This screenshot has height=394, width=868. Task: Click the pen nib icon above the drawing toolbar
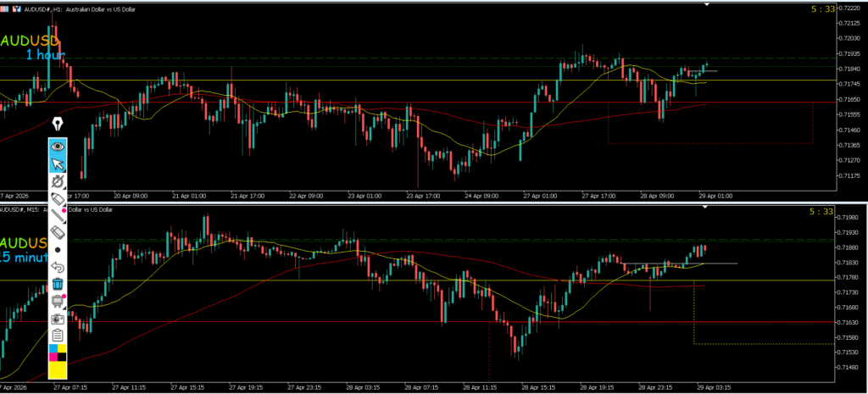[57, 124]
